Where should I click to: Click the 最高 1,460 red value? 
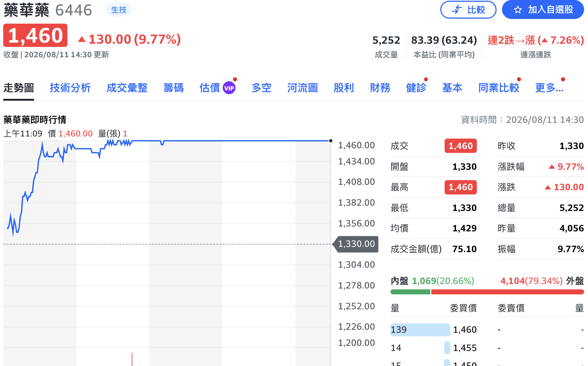tap(461, 187)
